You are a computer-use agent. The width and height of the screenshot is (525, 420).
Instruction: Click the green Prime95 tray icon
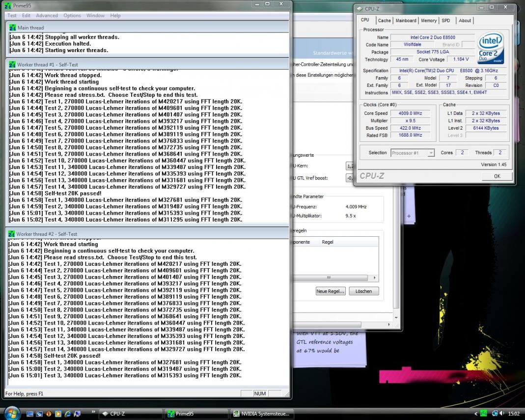tap(483, 414)
